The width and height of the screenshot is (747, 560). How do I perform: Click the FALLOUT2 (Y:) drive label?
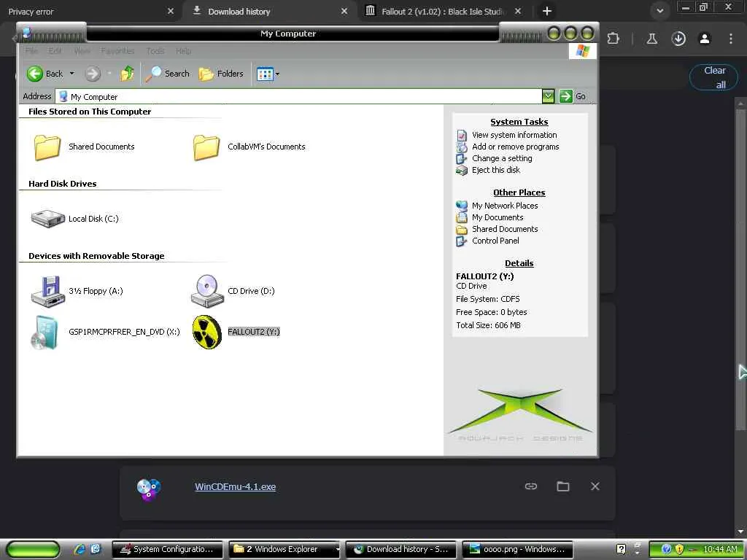pyautogui.click(x=253, y=332)
